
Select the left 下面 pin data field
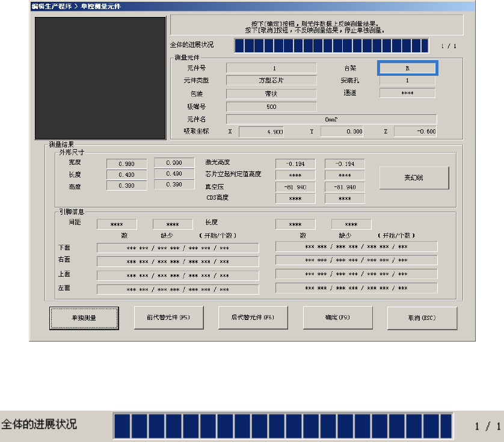[x=178, y=248]
